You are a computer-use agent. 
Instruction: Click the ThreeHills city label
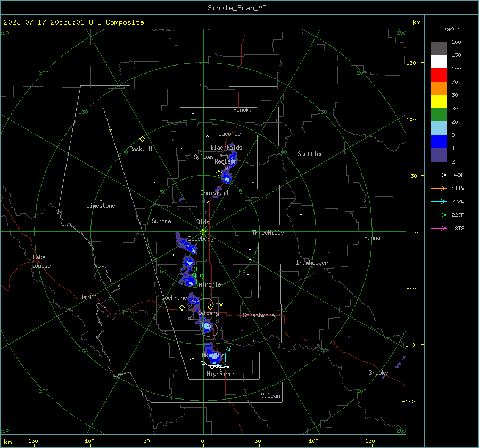click(x=268, y=233)
